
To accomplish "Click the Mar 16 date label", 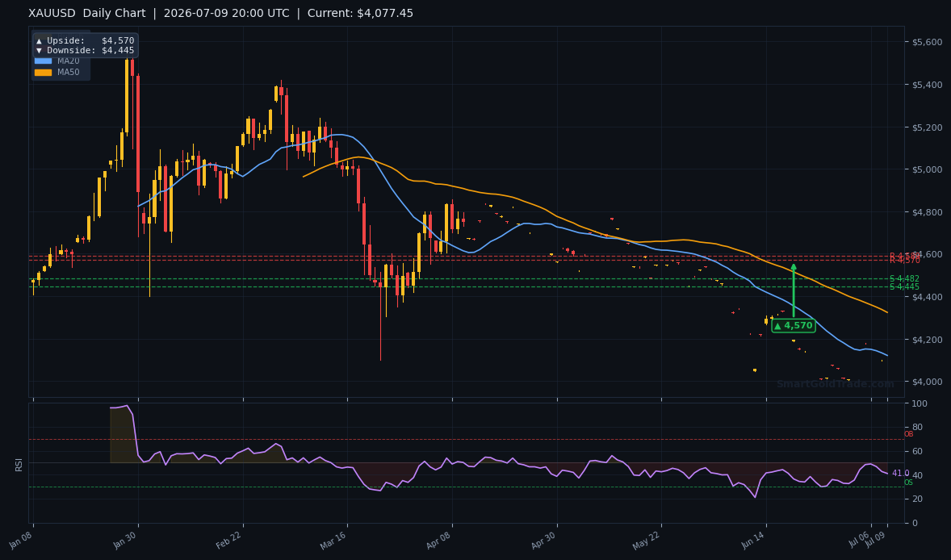I will point(333,540).
